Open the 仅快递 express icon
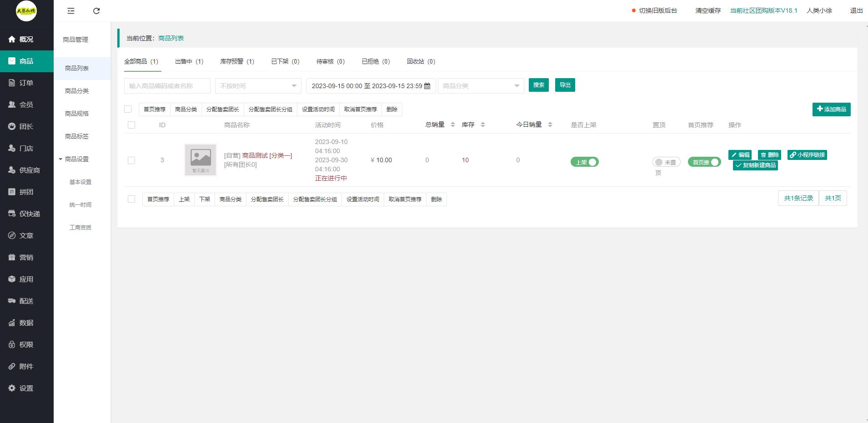The height and width of the screenshot is (423, 868). (12, 214)
